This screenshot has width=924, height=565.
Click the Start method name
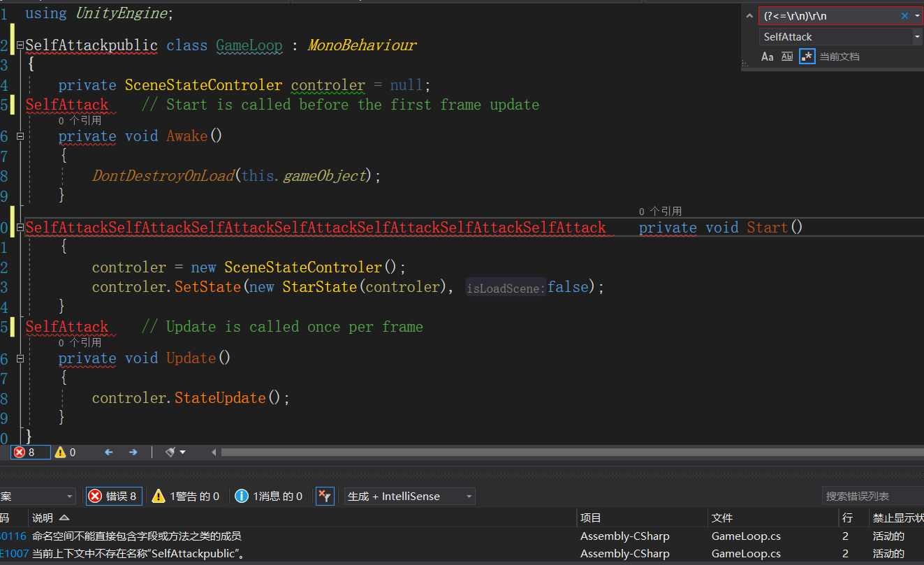click(768, 228)
